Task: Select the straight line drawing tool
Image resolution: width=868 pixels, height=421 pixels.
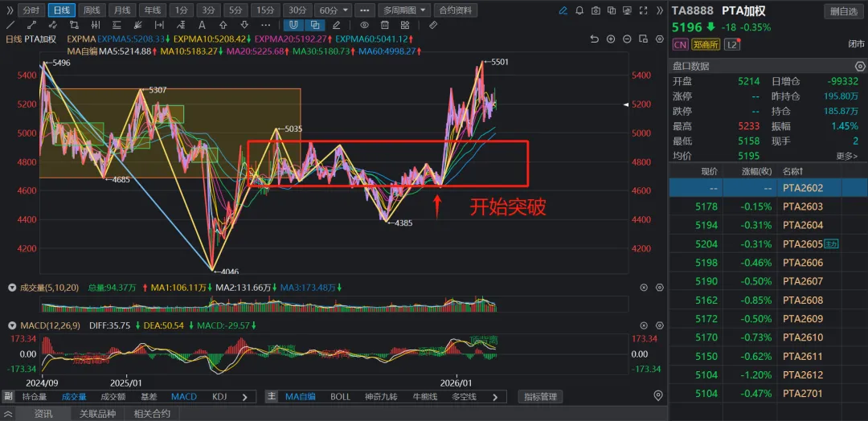Action: click(10, 25)
